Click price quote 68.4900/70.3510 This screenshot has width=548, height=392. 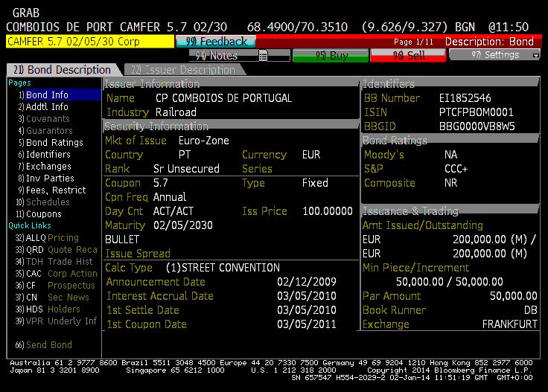coord(297,27)
